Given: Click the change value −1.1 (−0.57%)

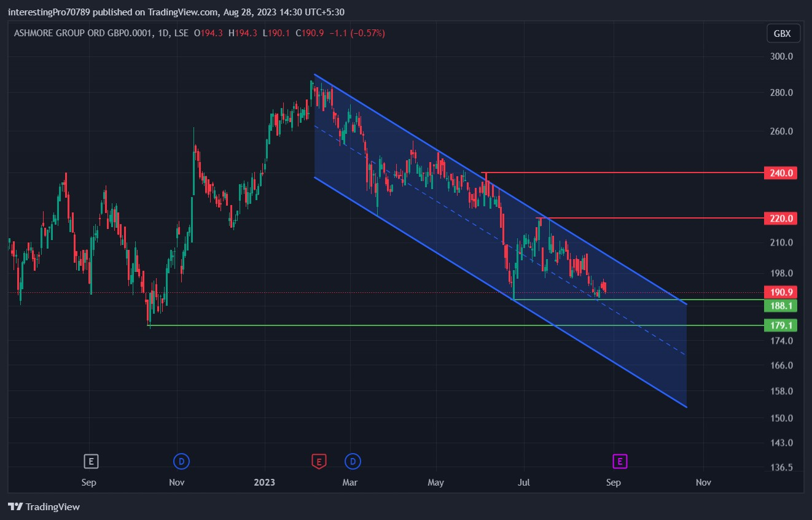Looking at the screenshot, I should [357, 33].
